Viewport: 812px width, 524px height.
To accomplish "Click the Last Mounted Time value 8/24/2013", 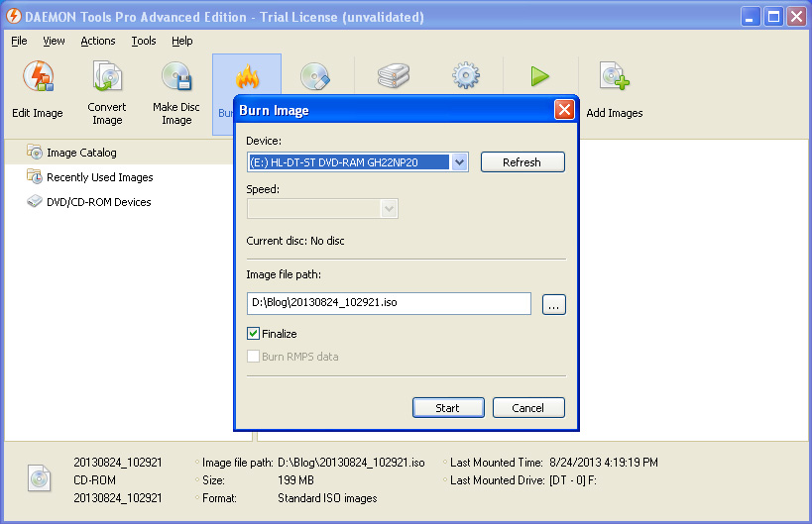I will [x=604, y=463].
